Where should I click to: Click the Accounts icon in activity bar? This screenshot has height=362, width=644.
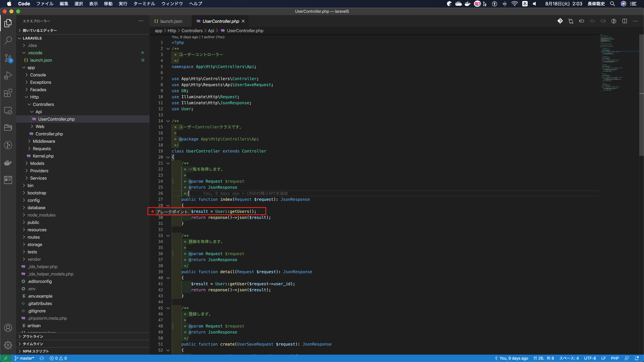8,327
